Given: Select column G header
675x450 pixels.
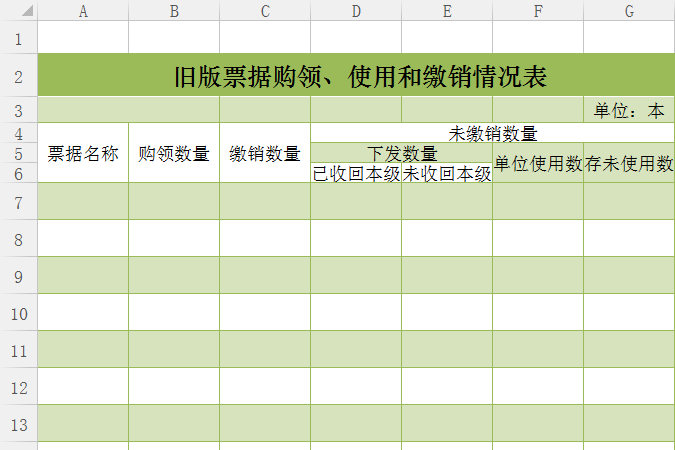Looking at the screenshot, I should click(629, 11).
